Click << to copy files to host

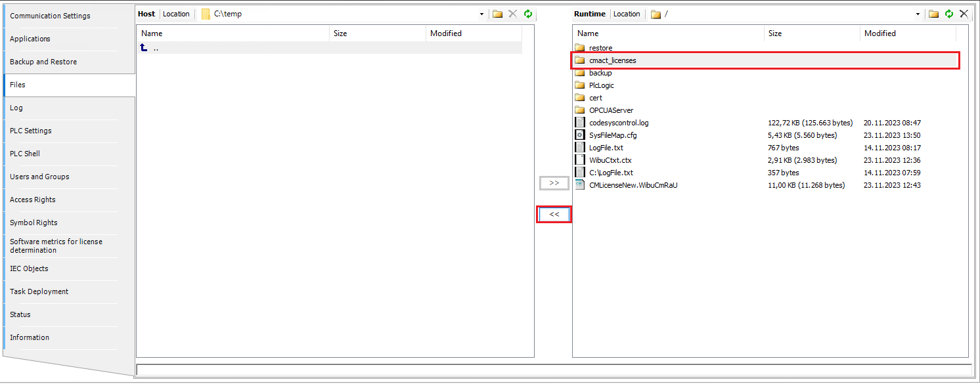(554, 214)
